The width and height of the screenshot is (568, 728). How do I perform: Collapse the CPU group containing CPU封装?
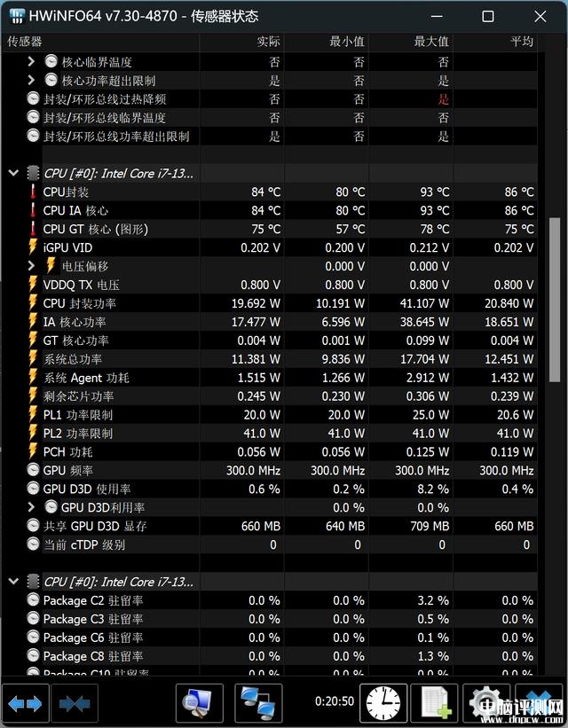click(x=13, y=173)
